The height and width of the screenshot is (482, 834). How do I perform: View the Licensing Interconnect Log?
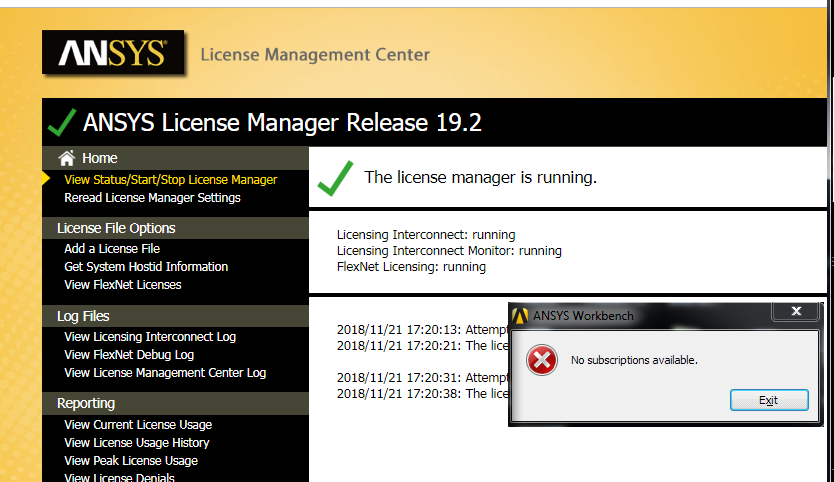coord(150,337)
